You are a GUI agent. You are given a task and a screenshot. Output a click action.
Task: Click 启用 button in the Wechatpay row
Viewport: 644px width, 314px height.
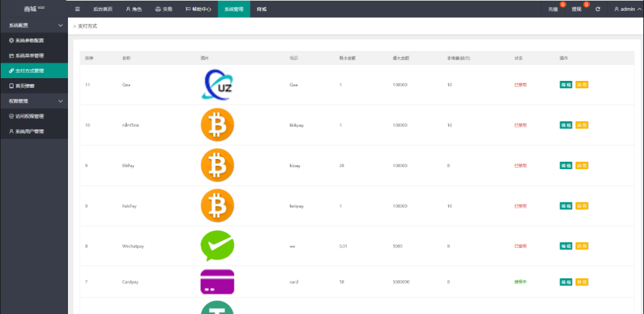(581, 246)
